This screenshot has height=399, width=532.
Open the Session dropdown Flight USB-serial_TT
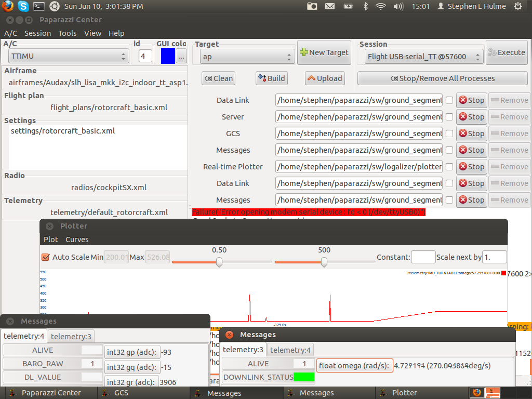click(423, 57)
